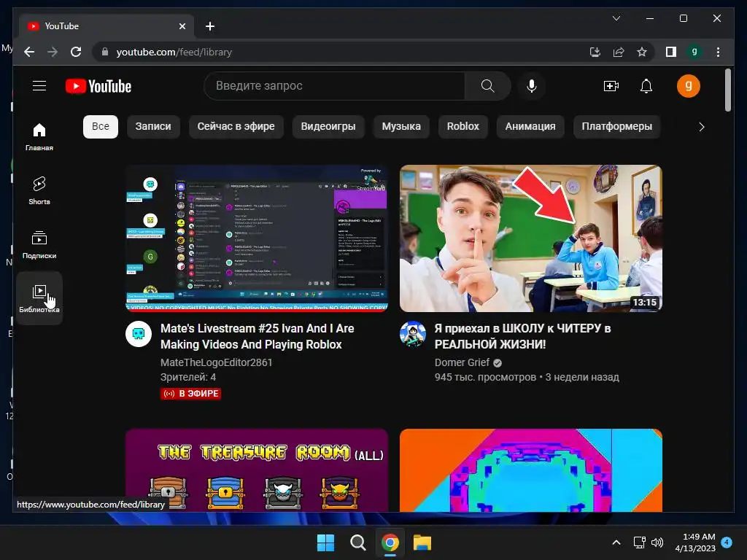Open the Windows Start menu
This screenshot has width=747, height=560.
[x=326, y=542]
